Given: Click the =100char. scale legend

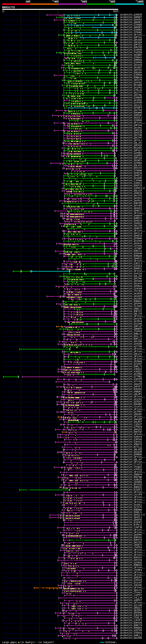Looking at the screenshot, I should [108, 642].
